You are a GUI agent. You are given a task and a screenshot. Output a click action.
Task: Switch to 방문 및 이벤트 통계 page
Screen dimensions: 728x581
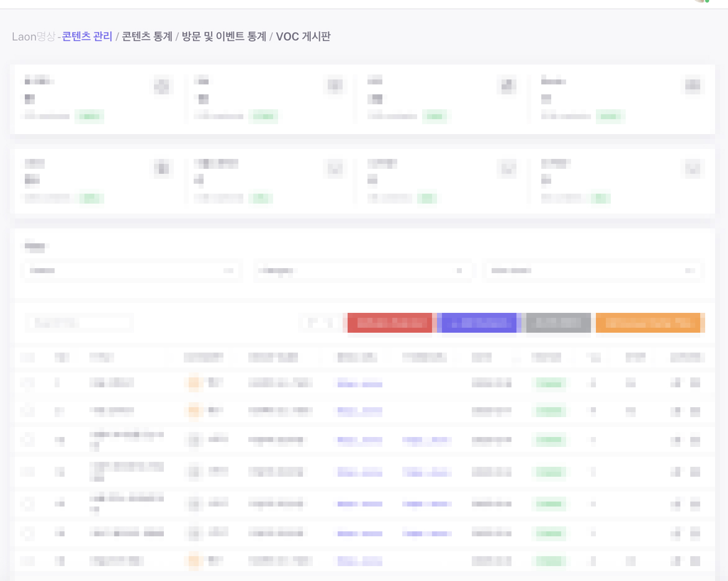click(x=224, y=37)
